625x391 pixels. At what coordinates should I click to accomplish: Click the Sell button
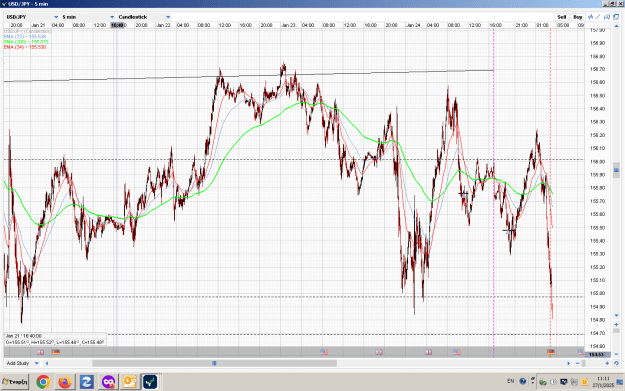pyautogui.click(x=562, y=17)
